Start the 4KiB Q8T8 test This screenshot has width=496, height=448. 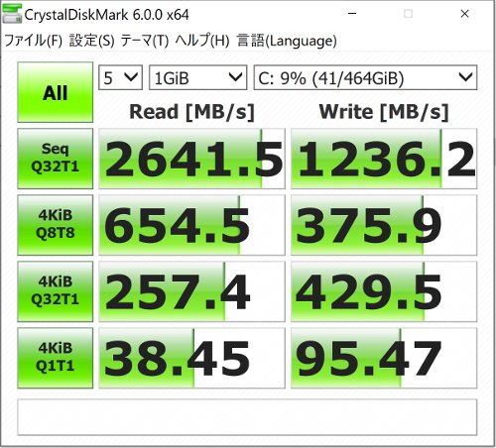[x=56, y=225]
